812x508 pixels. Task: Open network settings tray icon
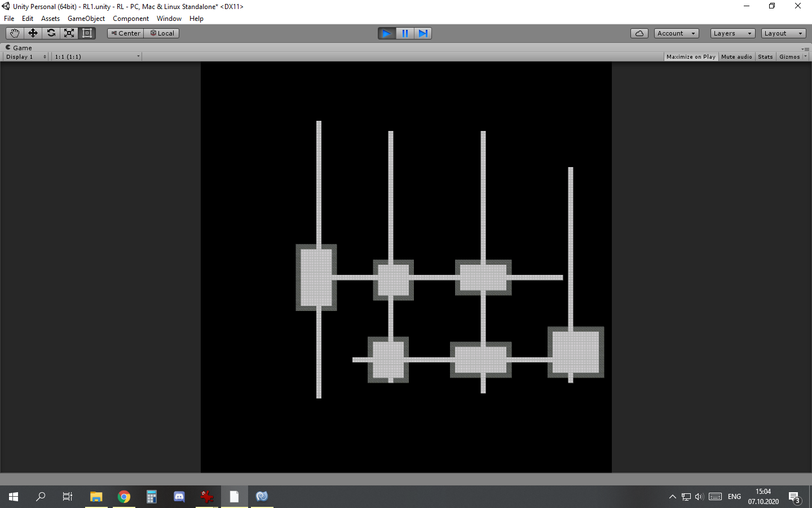coord(686,497)
